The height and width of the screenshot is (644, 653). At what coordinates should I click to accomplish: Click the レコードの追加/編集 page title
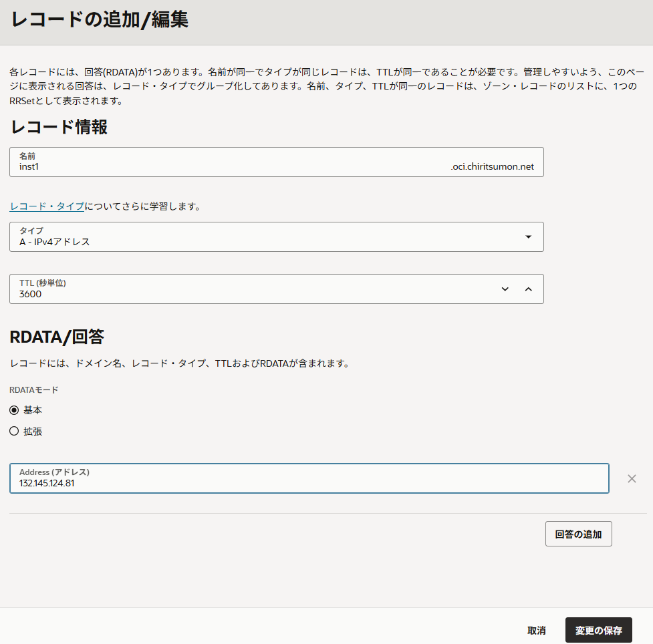tap(100, 20)
